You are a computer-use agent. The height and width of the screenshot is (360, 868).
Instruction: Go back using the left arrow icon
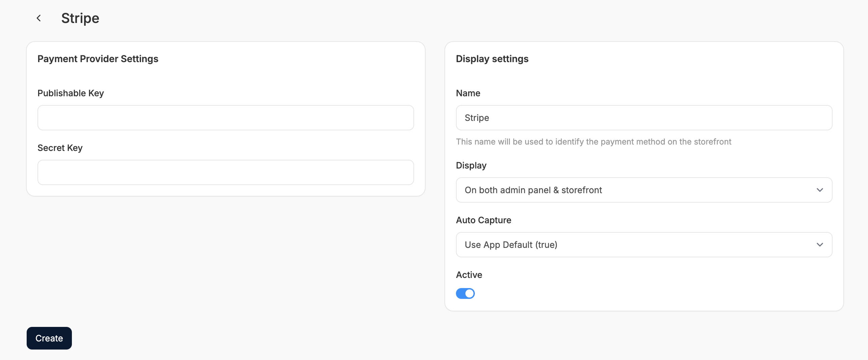point(39,18)
